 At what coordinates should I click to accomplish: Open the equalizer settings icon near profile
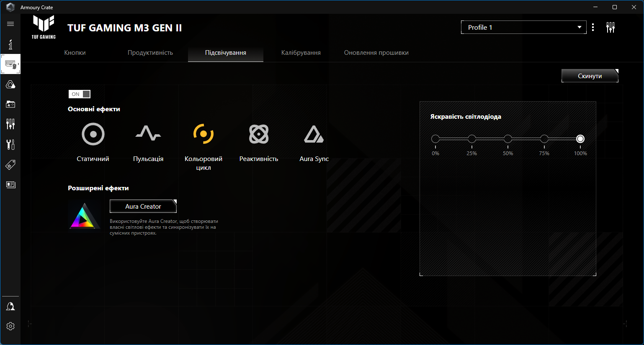tap(611, 28)
